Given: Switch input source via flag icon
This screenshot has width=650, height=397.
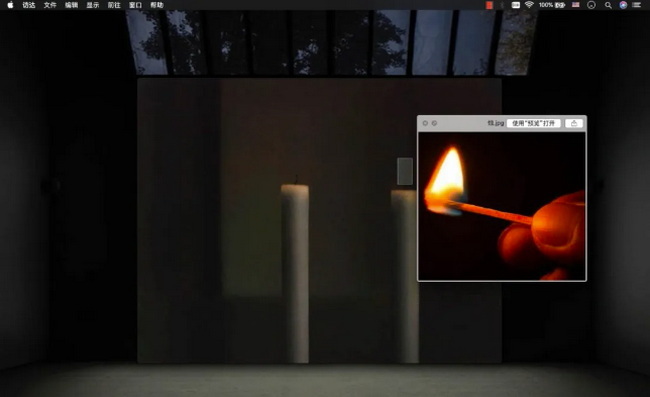Looking at the screenshot, I should click(576, 5).
